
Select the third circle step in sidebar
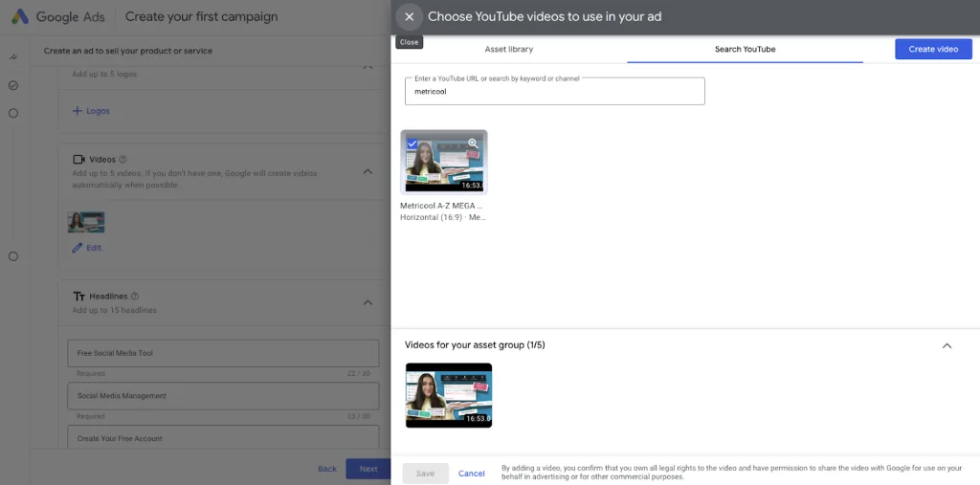click(13, 113)
